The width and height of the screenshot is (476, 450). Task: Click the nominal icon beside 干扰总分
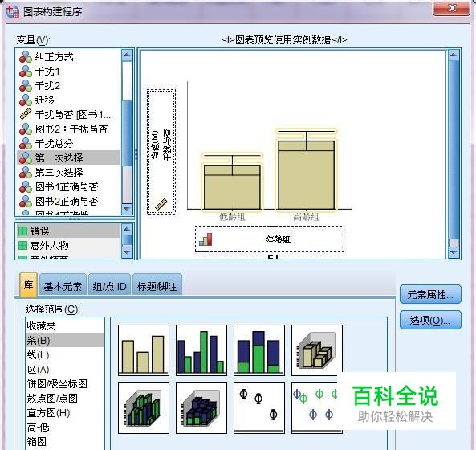26,143
